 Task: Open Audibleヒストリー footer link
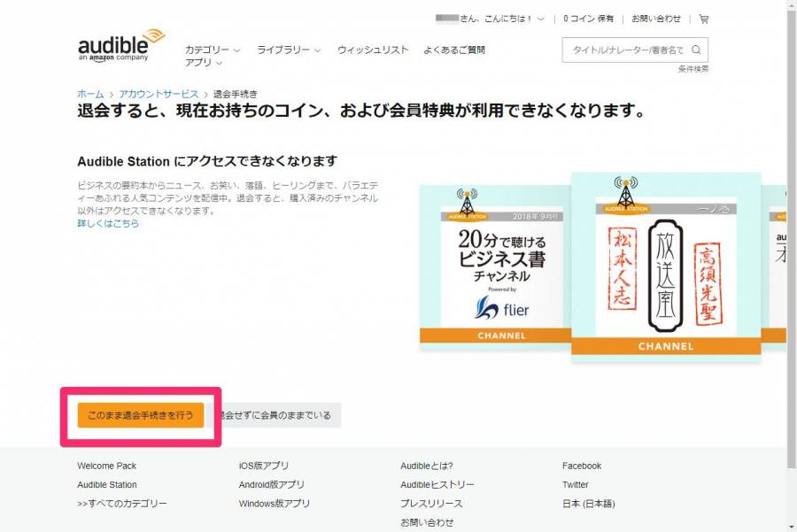(437, 485)
